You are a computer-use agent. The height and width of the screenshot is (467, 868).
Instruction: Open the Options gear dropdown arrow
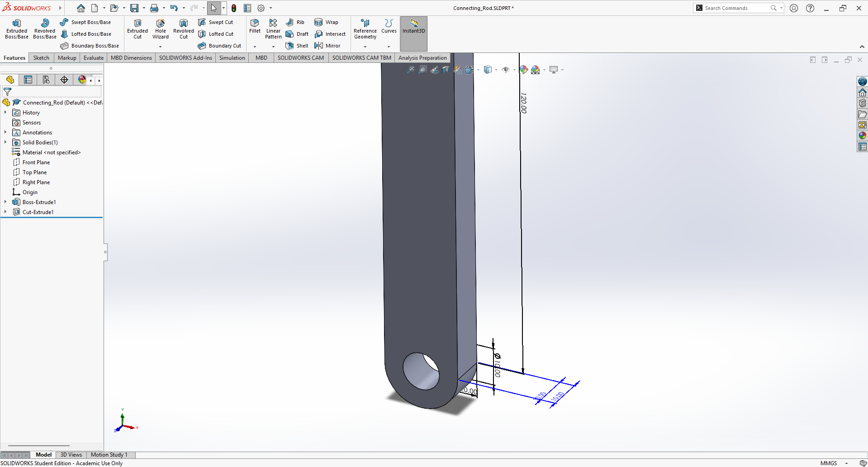pyautogui.click(x=270, y=8)
